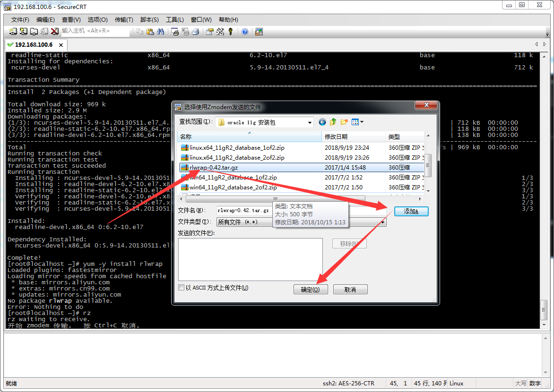
Task: Sort files by 名称 column header
Action: [x=250, y=136]
